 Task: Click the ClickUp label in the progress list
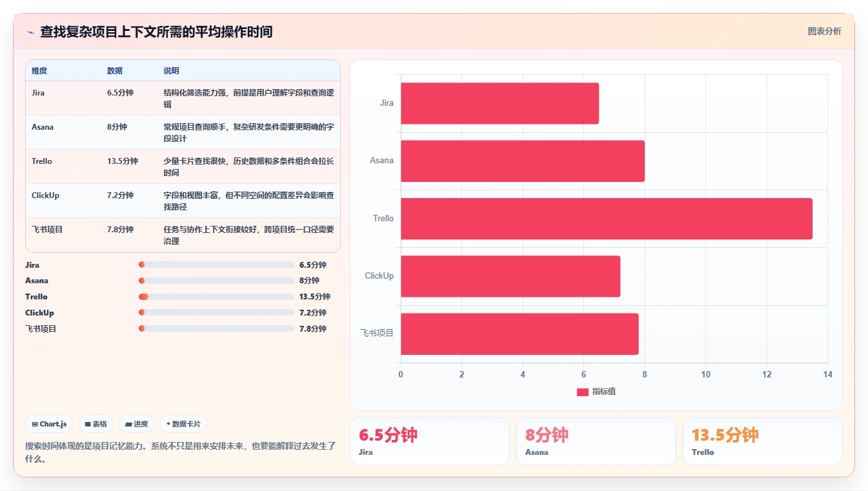(x=39, y=313)
